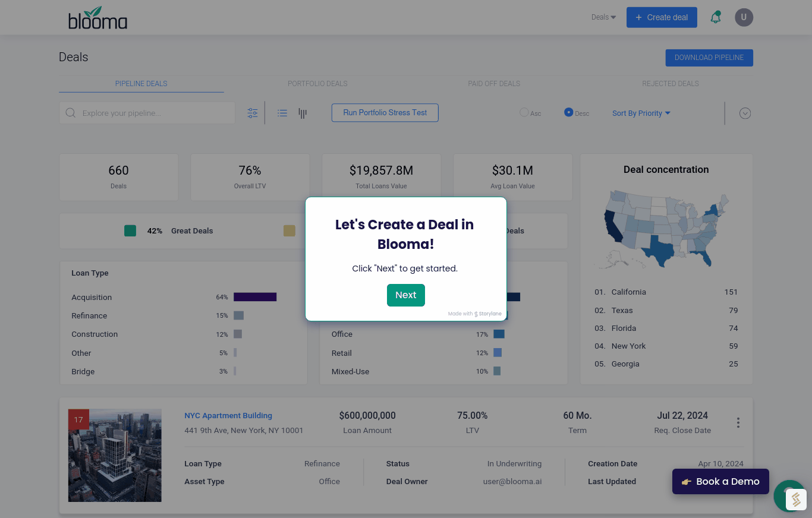
Task: Open the NYC Apartment Building options menu
Action: pyautogui.click(x=738, y=422)
